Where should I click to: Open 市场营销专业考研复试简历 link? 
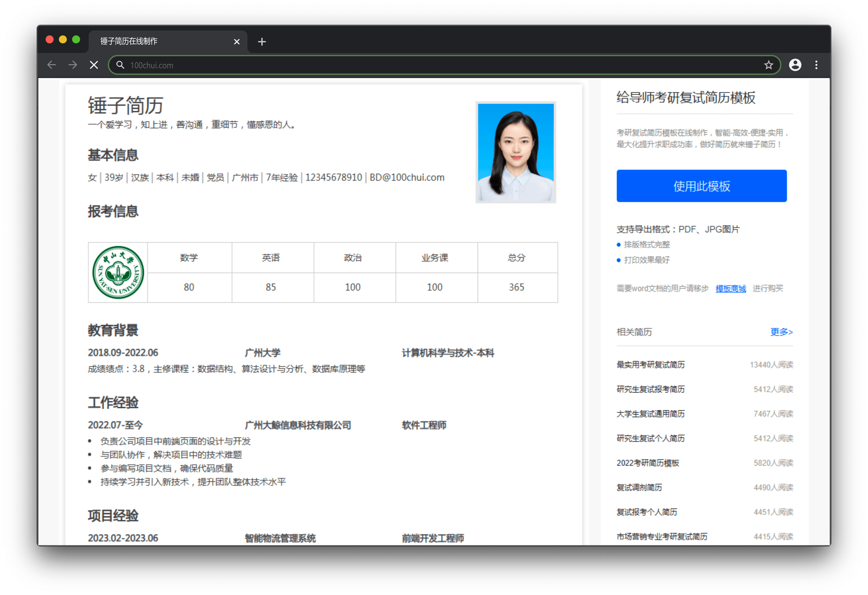tap(662, 536)
